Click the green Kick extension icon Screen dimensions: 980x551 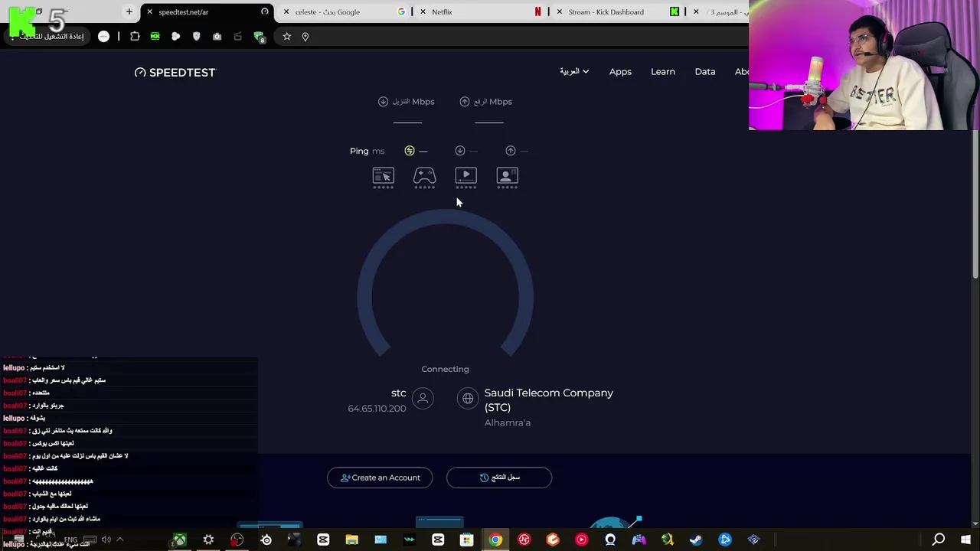(155, 36)
